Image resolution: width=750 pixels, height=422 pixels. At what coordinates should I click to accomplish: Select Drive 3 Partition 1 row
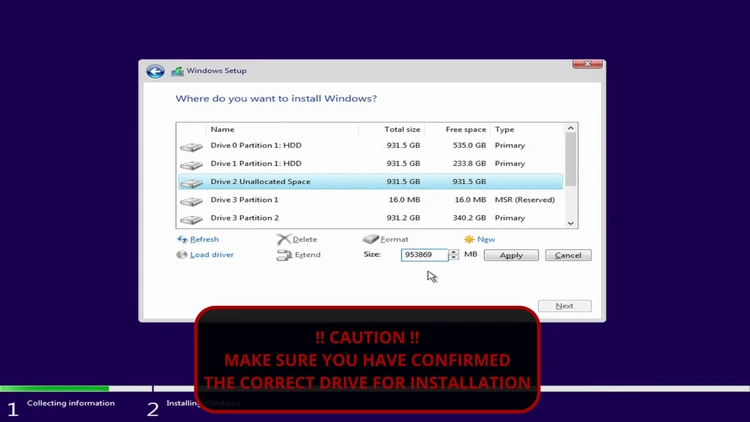pyautogui.click(x=371, y=200)
